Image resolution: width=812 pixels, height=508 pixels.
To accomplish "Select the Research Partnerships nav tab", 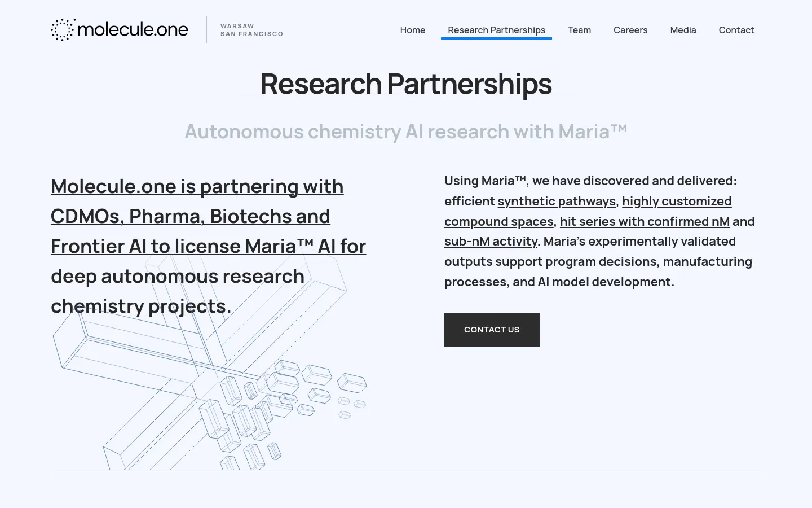I will (496, 30).
